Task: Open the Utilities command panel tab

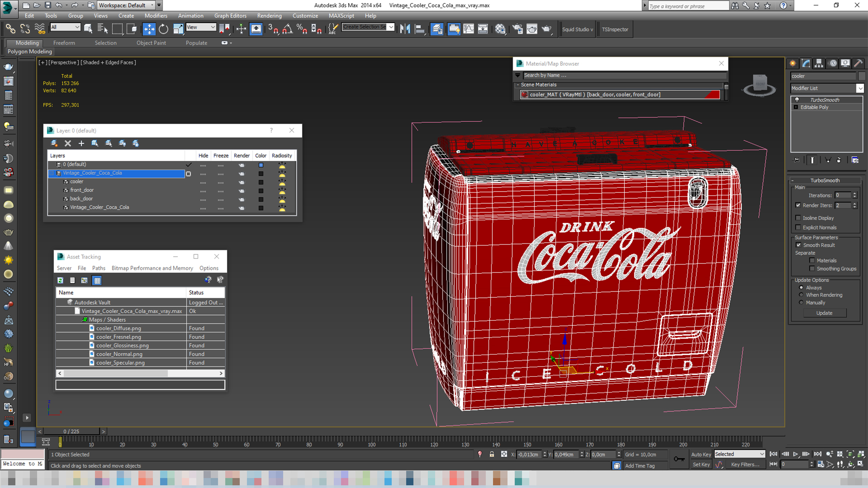Action: (859, 63)
